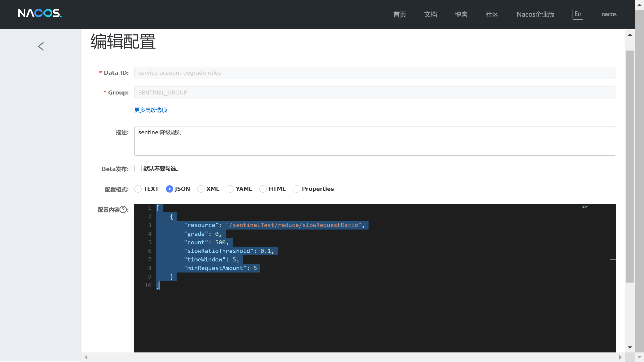Enable the Beta发布 checkbox
644x362 pixels.
click(138, 169)
